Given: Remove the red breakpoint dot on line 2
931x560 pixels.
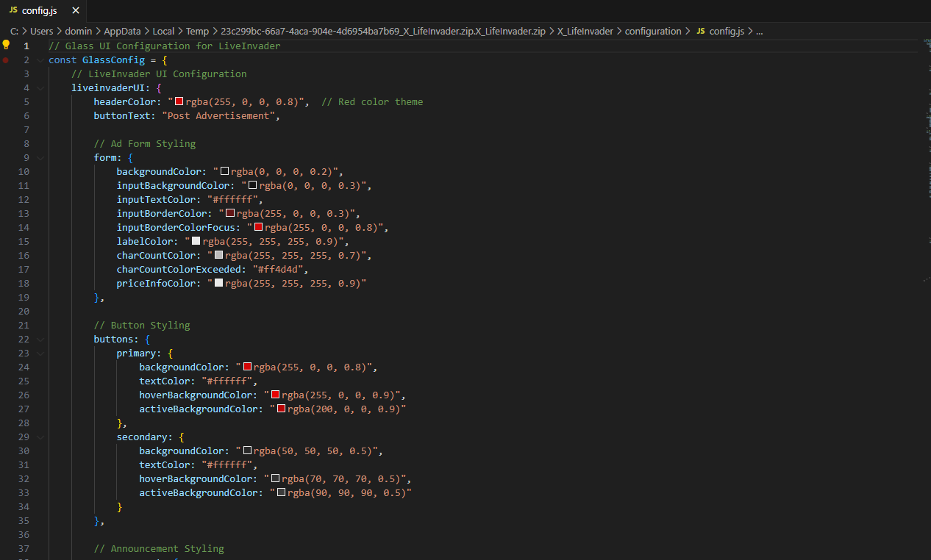Looking at the screenshot, I should (6, 60).
